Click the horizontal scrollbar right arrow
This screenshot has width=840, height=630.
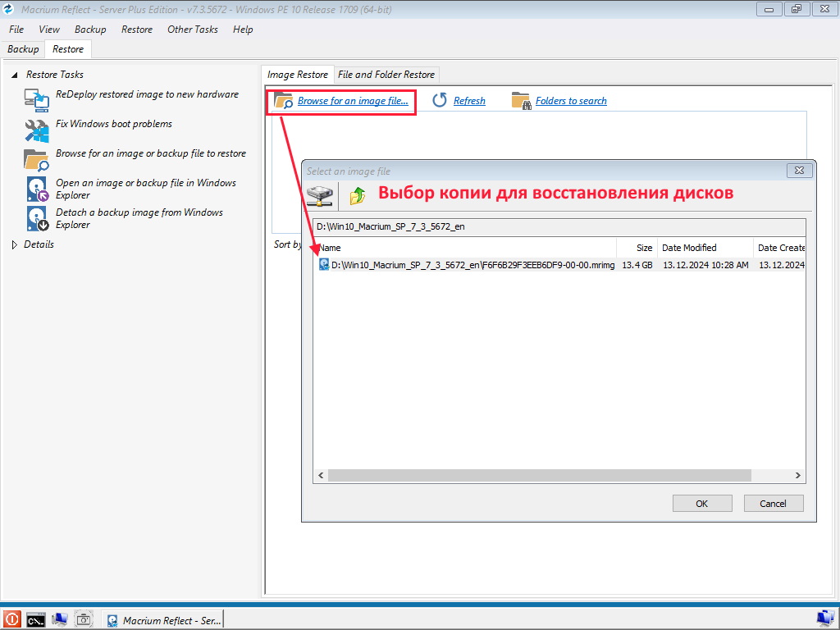point(798,475)
